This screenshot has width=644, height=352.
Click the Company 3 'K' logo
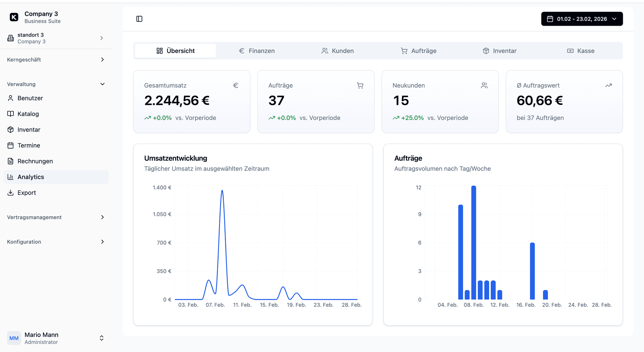pos(14,17)
